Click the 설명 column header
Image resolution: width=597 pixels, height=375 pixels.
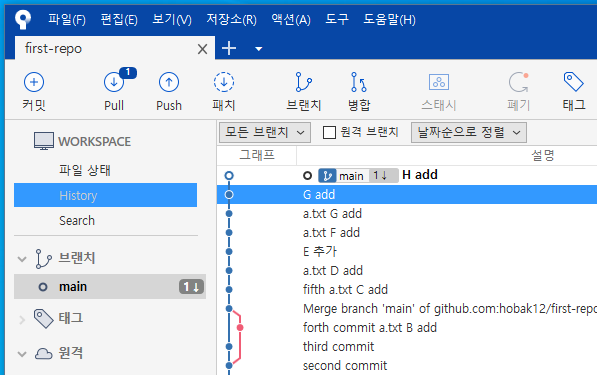(542, 155)
